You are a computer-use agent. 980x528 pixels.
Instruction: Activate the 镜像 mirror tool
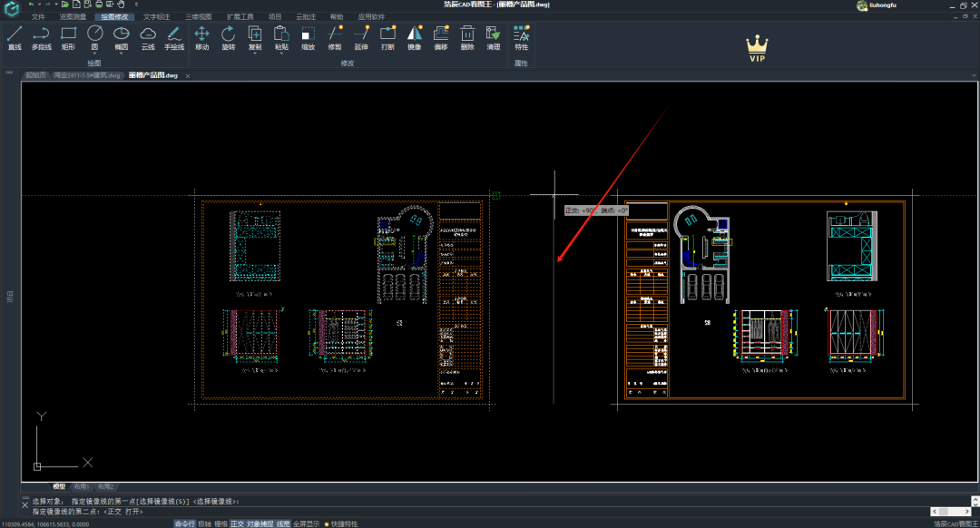415,37
